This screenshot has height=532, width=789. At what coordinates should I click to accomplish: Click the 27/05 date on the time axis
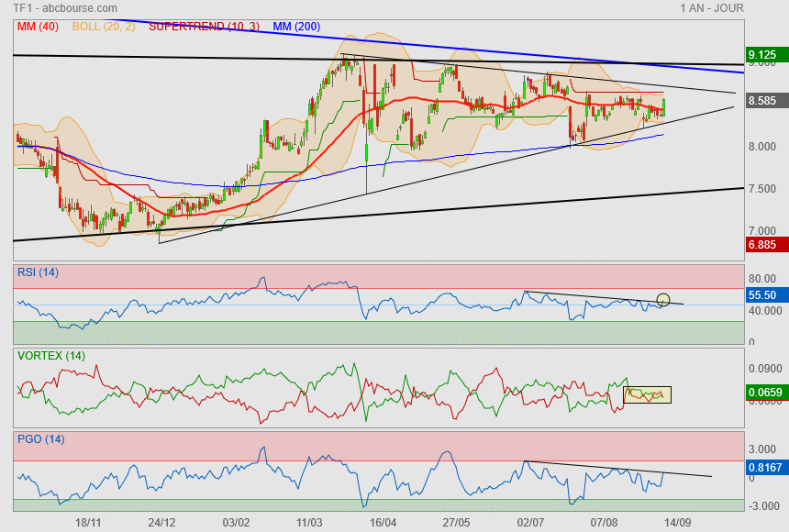point(456,522)
